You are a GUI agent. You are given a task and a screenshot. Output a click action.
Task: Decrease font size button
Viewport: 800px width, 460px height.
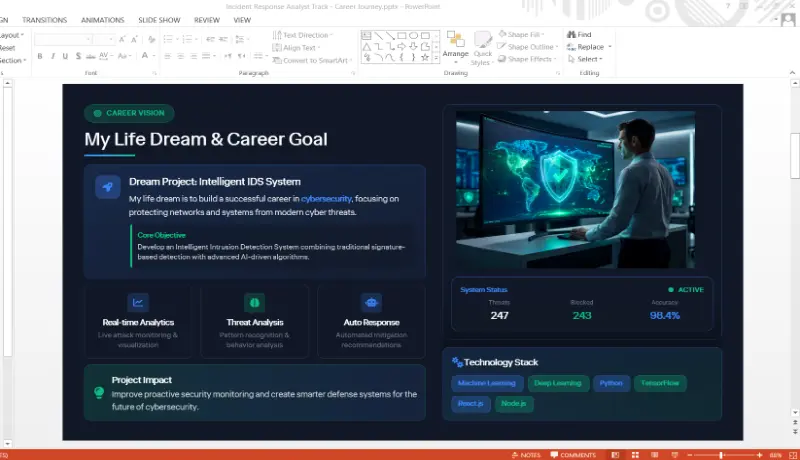(134, 39)
